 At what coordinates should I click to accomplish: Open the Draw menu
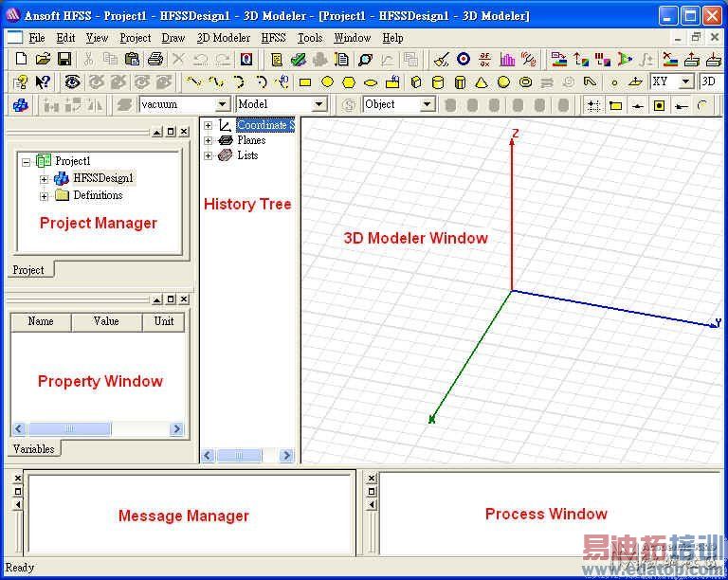[173, 38]
